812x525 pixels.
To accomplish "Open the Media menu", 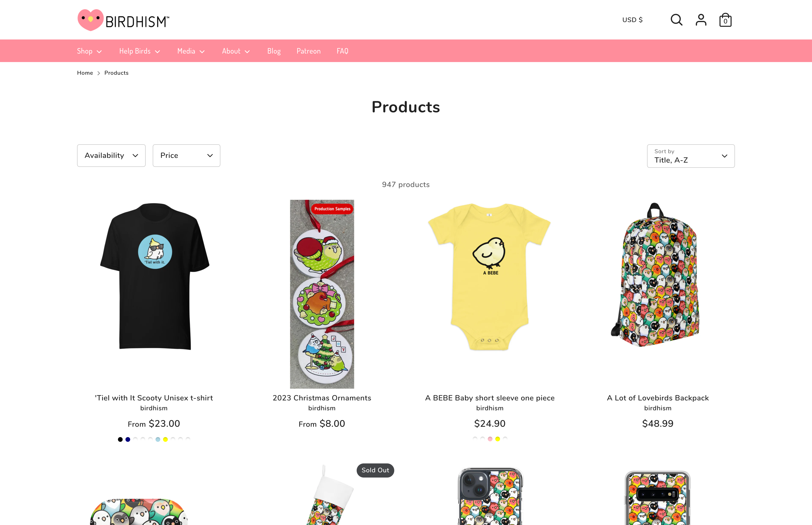I will pos(191,51).
